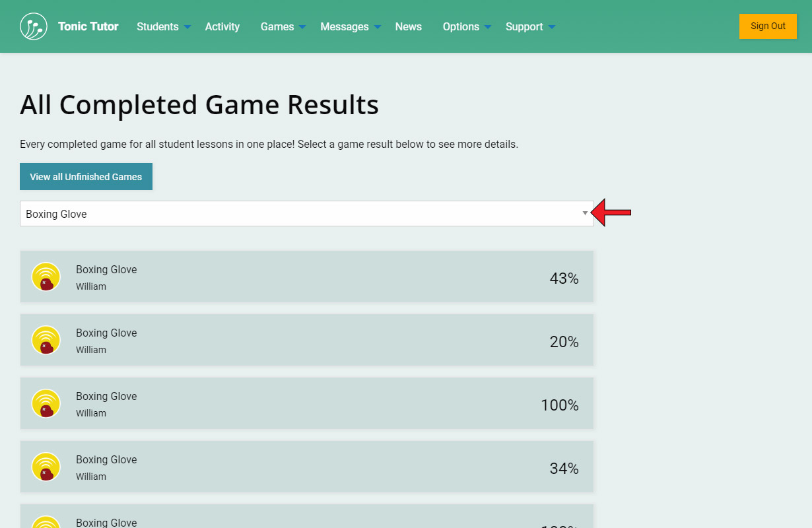
Task: Open William's 34% score result row
Action: tap(307, 467)
